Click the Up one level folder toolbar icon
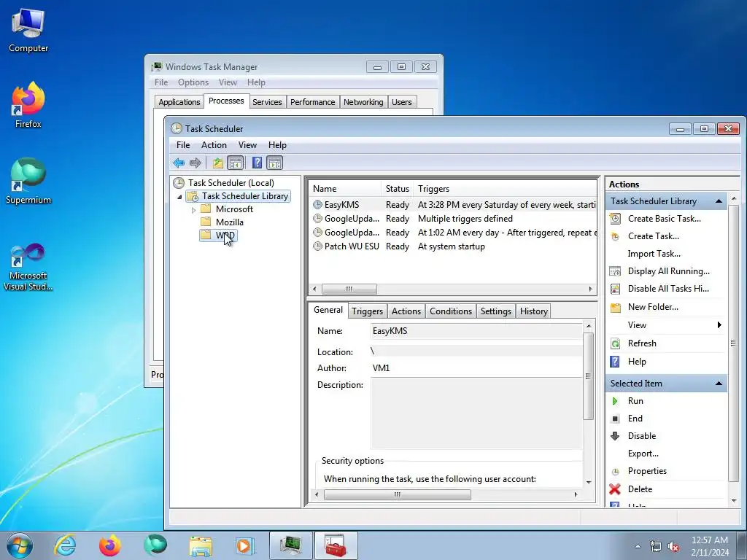The height and width of the screenshot is (560, 747). [217, 163]
